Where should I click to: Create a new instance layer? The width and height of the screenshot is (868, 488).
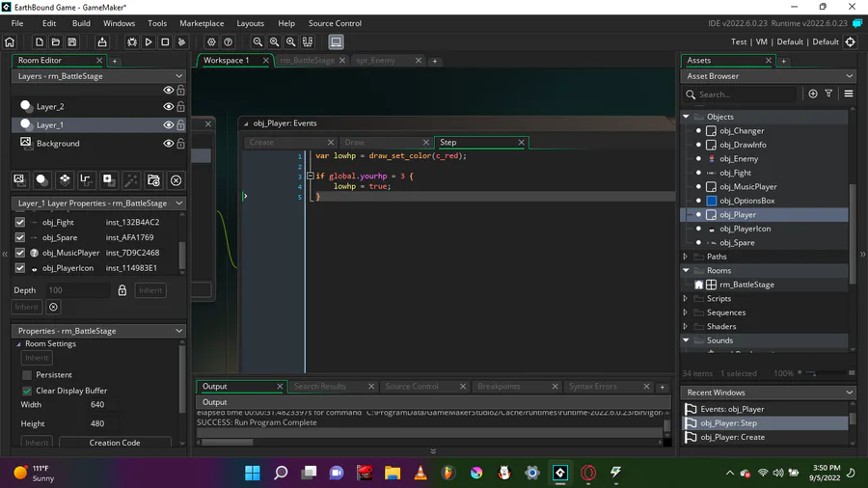pos(41,179)
